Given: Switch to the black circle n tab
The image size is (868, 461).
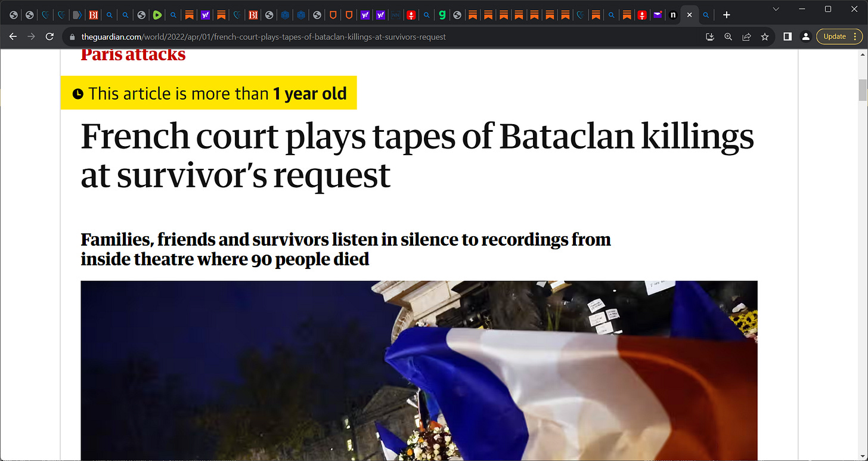Looking at the screenshot, I should coord(673,15).
